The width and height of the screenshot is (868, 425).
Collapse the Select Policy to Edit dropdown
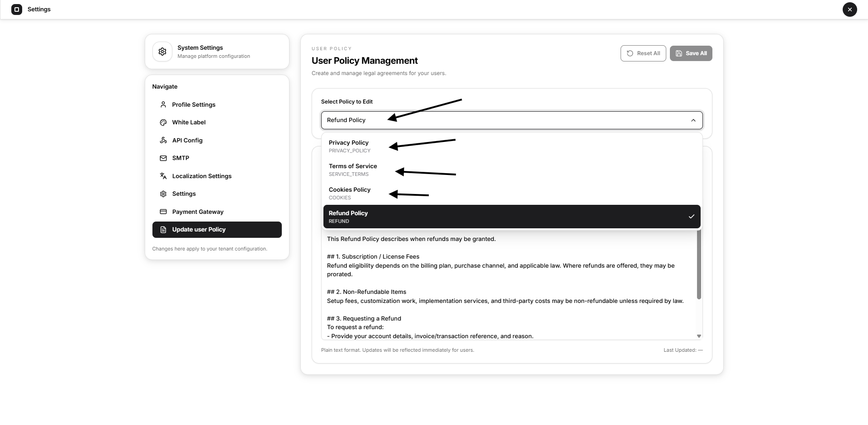tap(512, 120)
